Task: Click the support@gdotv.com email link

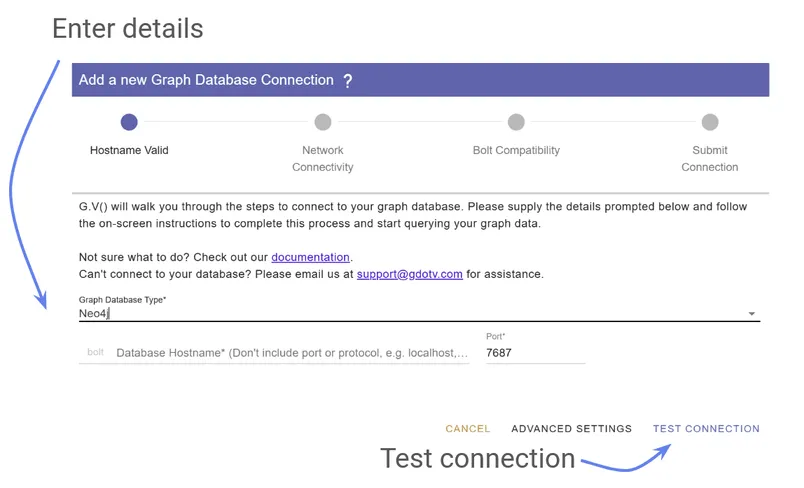Action: (410, 274)
